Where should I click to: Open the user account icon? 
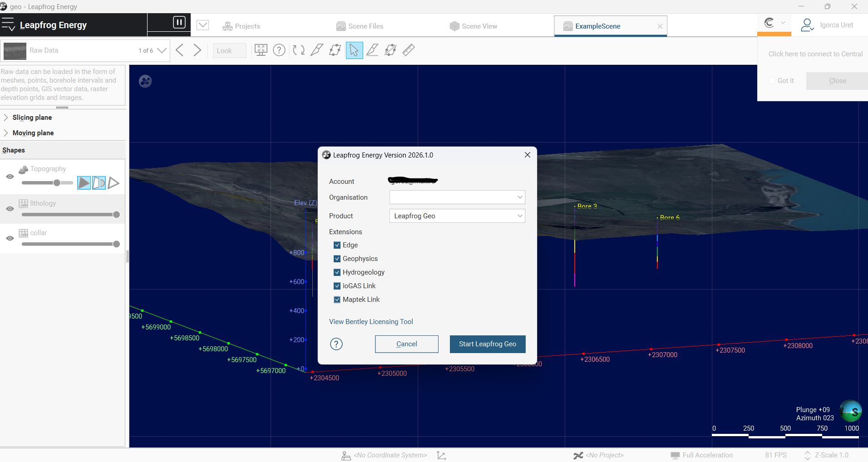pos(807,25)
